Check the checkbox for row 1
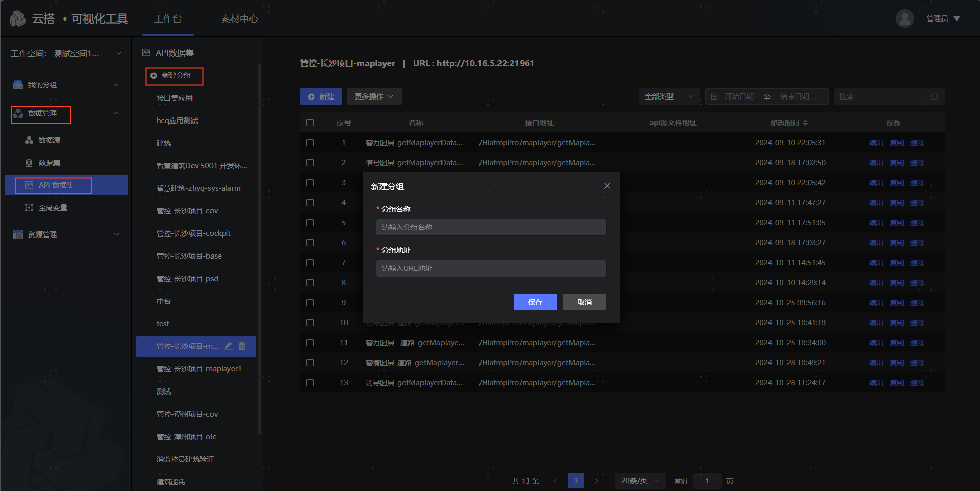The height and width of the screenshot is (491, 980). 310,143
